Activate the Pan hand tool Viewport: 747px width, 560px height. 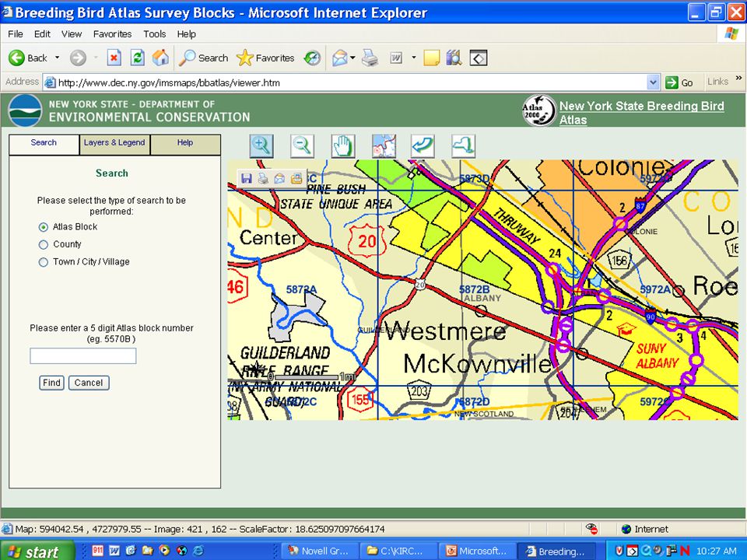click(x=342, y=145)
